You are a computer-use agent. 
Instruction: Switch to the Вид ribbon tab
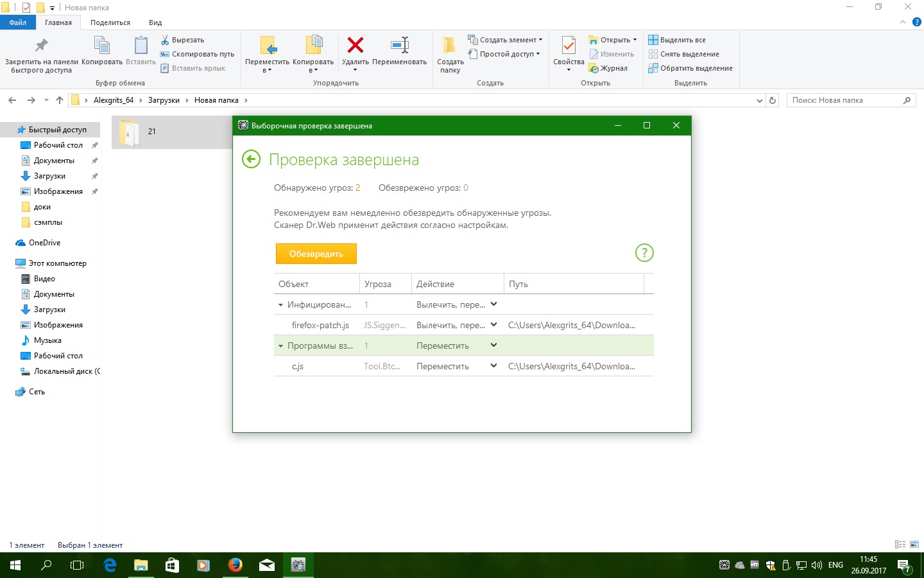point(155,22)
